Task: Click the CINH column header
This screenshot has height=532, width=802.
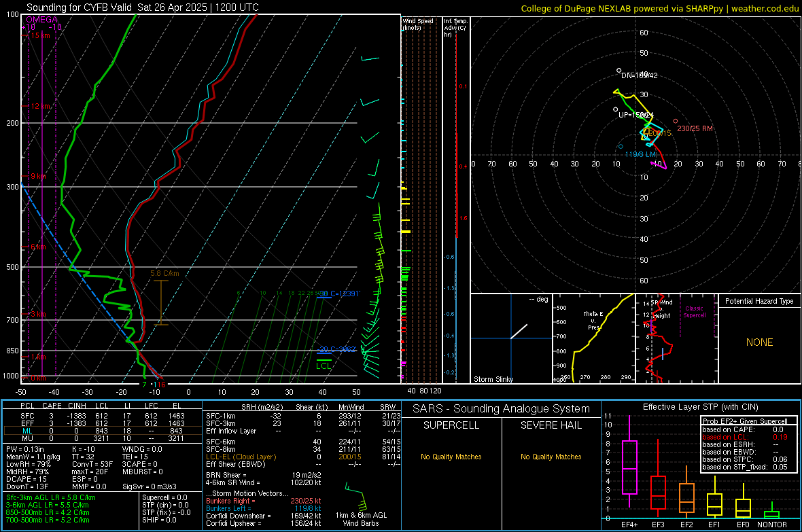Action: pos(77,406)
